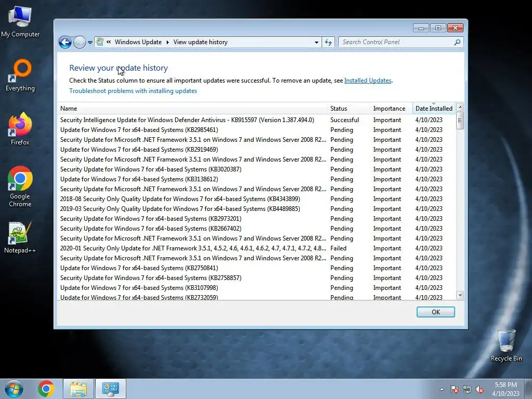
Task: Click the network tray icon
Action: coord(467,389)
